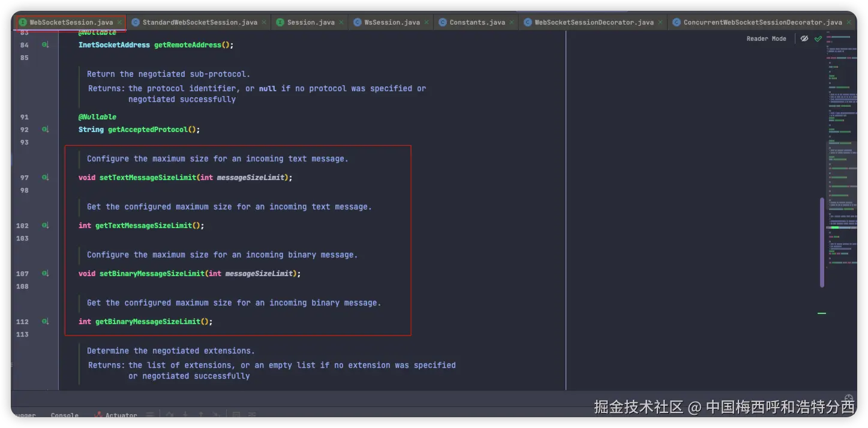Click the setBinaryMessageSizeLimit method name
Viewport: 868px width, 428px height.
[x=152, y=274]
